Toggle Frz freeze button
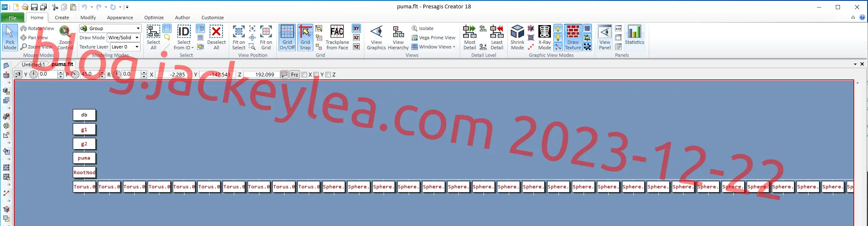The height and width of the screenshot is (226, 868). click(x=294, y=75)
